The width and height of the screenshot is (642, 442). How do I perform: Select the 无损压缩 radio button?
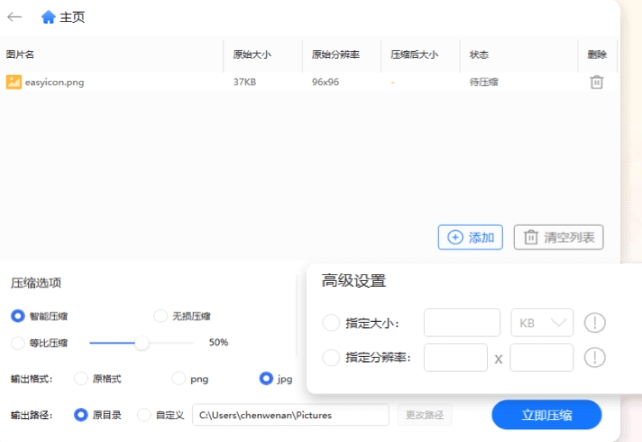point(160,316)
